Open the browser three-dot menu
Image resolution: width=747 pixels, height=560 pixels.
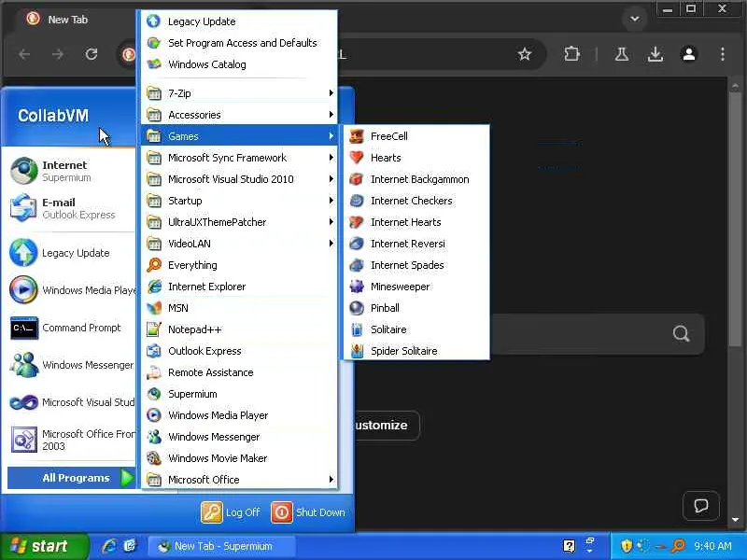click(723, 54)
